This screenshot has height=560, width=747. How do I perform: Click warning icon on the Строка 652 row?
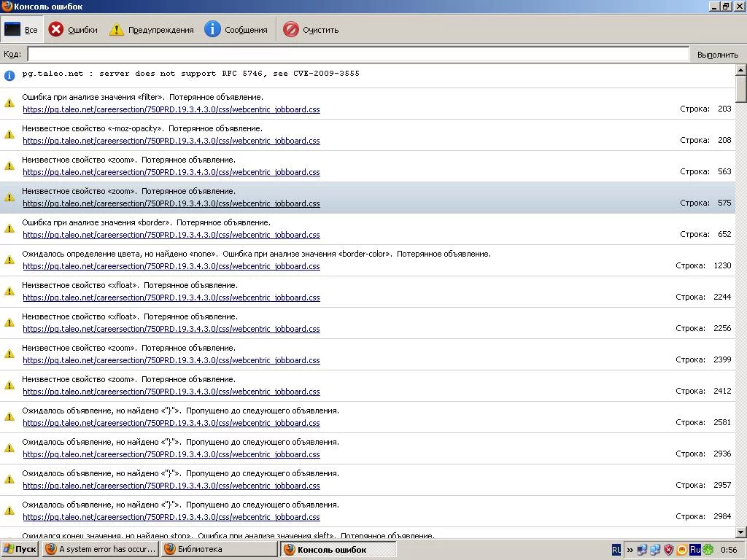click(x=9, y=228)
